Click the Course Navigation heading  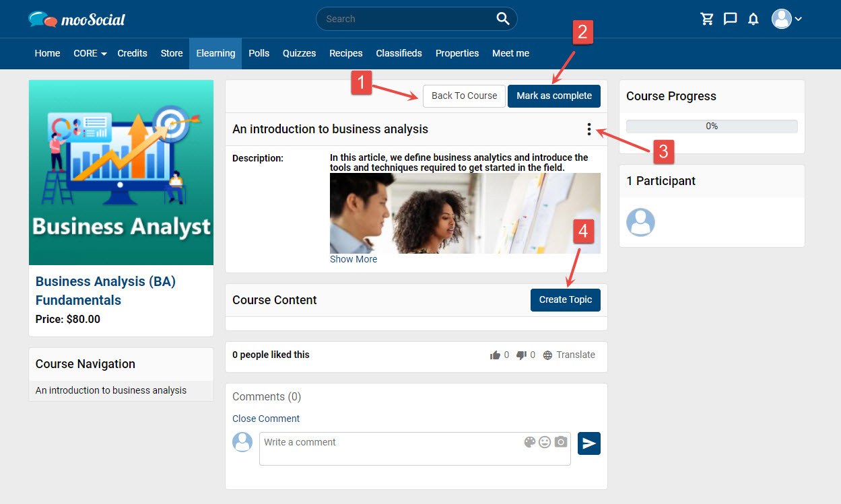click(x=86, y=364)
